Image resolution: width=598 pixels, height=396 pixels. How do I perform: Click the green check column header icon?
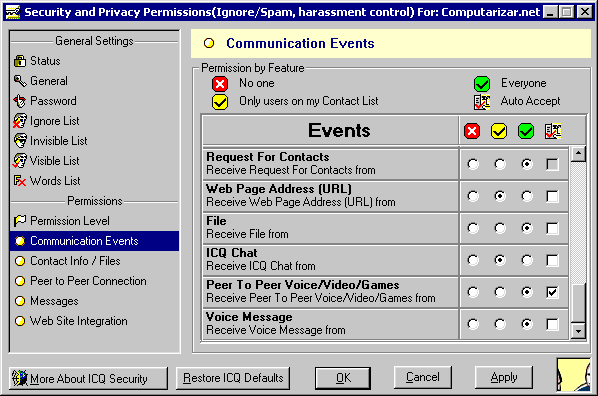pyautogui.click(x=526, y=131)
